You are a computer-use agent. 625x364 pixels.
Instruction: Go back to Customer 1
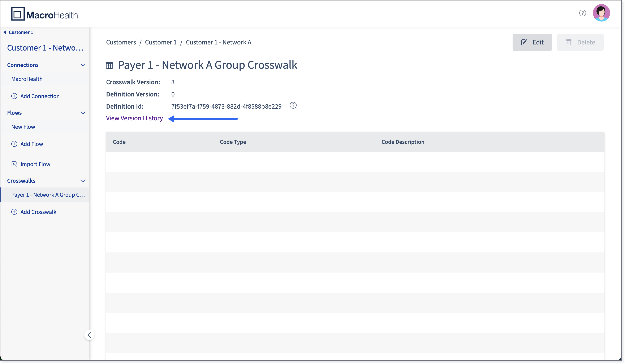pos(19,32)
